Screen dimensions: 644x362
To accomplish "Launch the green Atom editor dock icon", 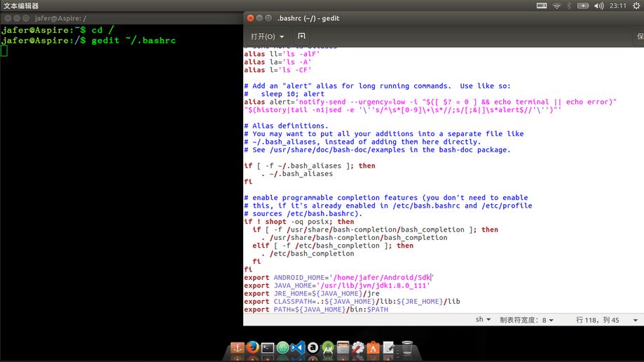I will (x=282, y=348).
